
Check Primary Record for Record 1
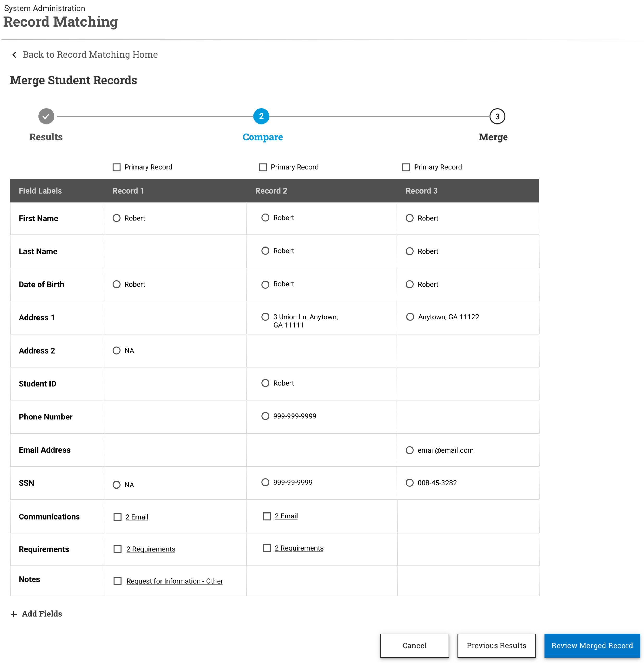116,168
